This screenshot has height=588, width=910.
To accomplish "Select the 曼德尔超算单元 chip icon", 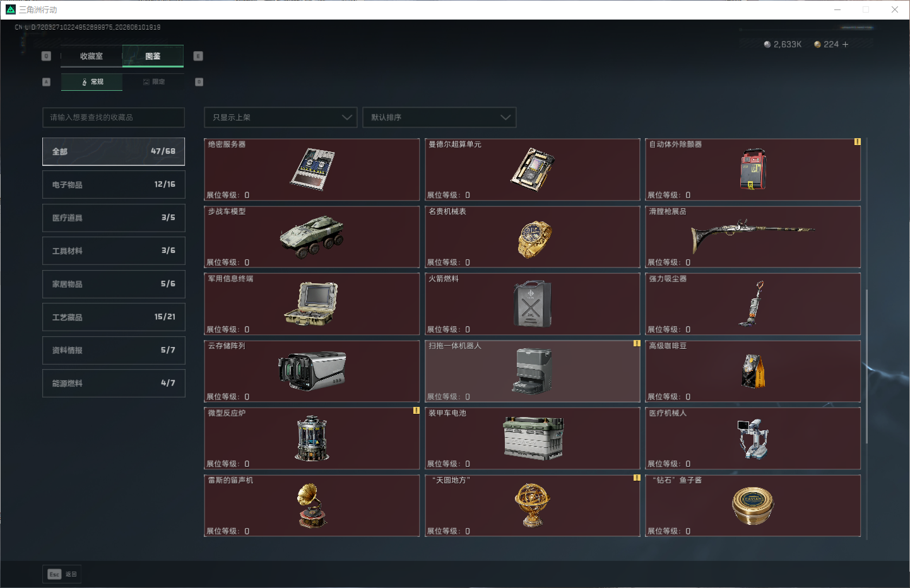I will pos(532,169).
